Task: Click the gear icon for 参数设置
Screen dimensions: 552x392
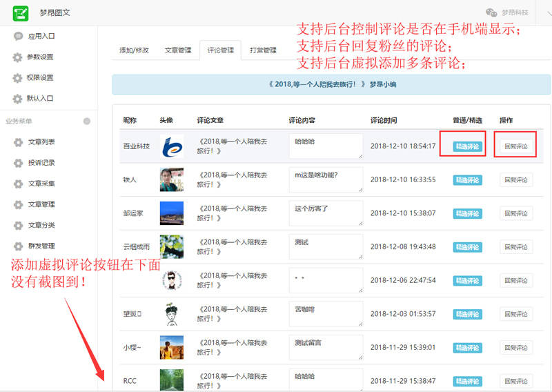Action: coord(17,57)
